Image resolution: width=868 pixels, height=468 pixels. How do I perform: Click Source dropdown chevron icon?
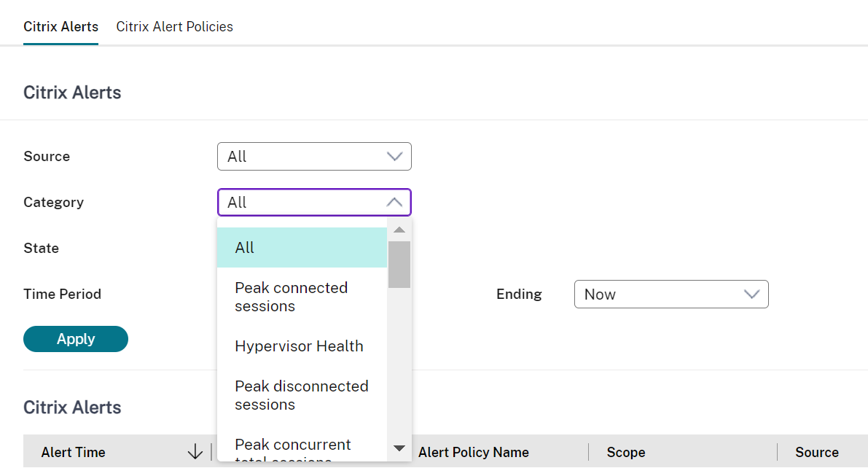[395, 157]
